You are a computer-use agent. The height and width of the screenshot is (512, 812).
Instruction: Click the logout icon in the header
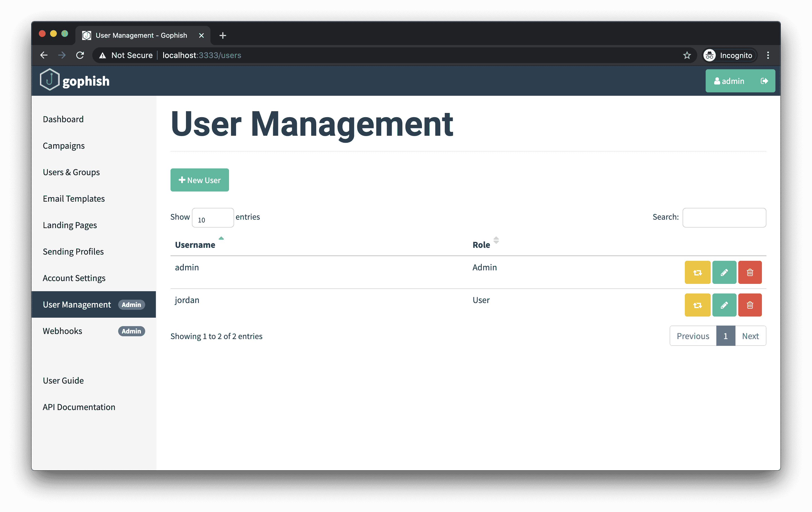pyautogui.click(x=764, y=81)
